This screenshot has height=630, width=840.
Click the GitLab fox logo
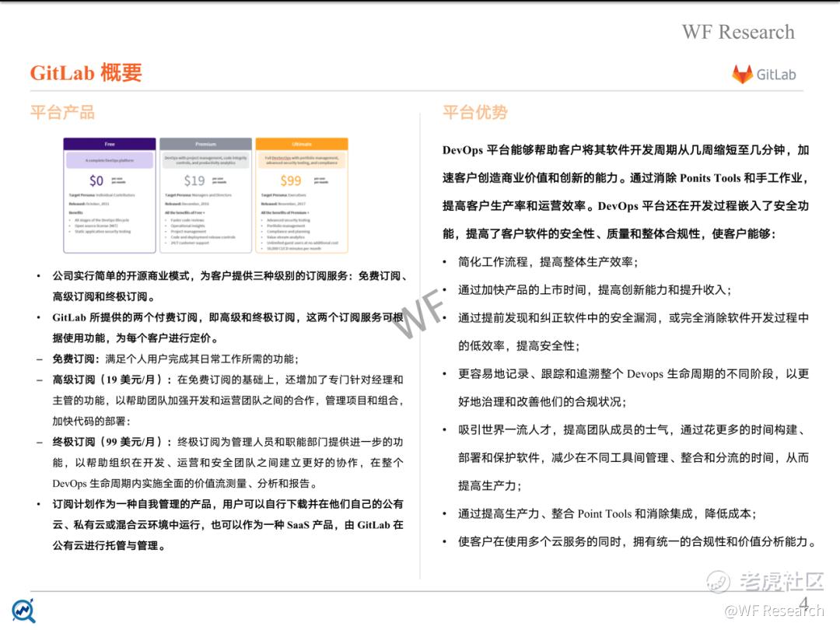point(743,75)
